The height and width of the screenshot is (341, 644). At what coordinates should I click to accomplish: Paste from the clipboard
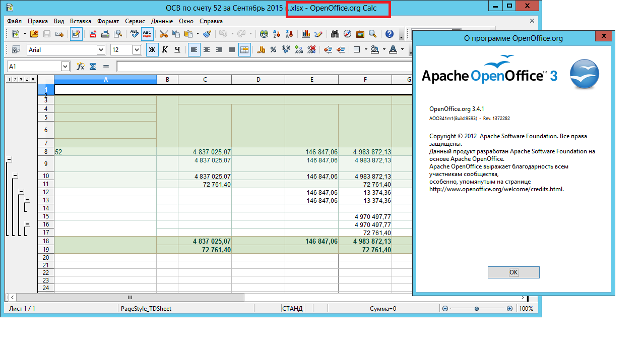pos(188,34)
